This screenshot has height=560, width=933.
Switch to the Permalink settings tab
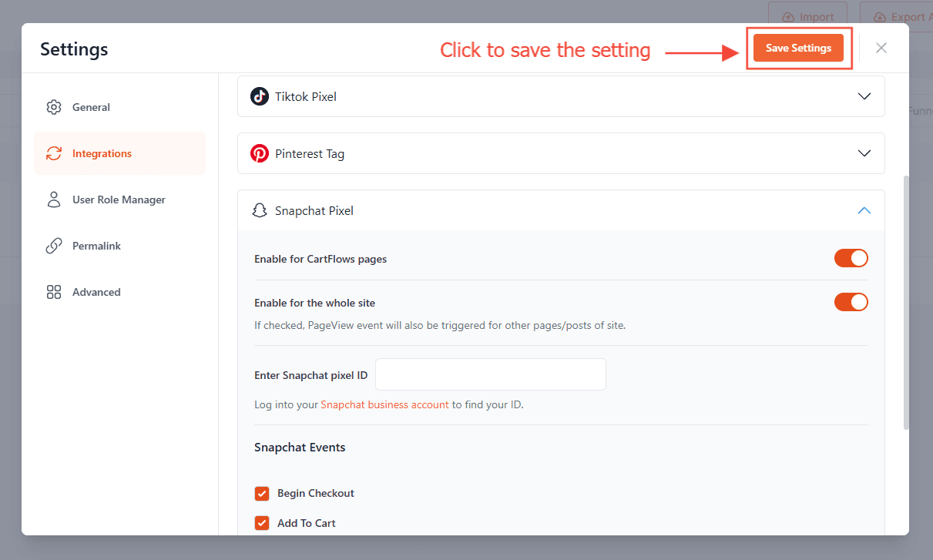[x=96, y=246]
